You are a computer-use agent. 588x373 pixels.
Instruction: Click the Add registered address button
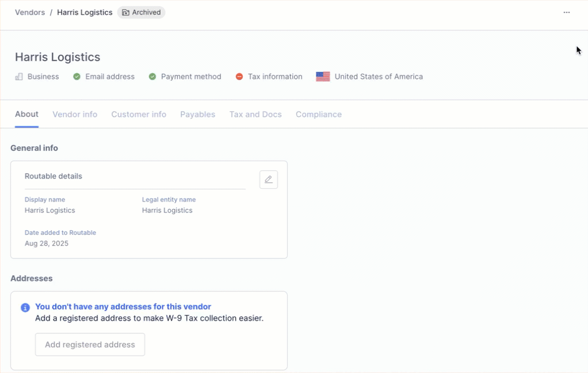90,344
